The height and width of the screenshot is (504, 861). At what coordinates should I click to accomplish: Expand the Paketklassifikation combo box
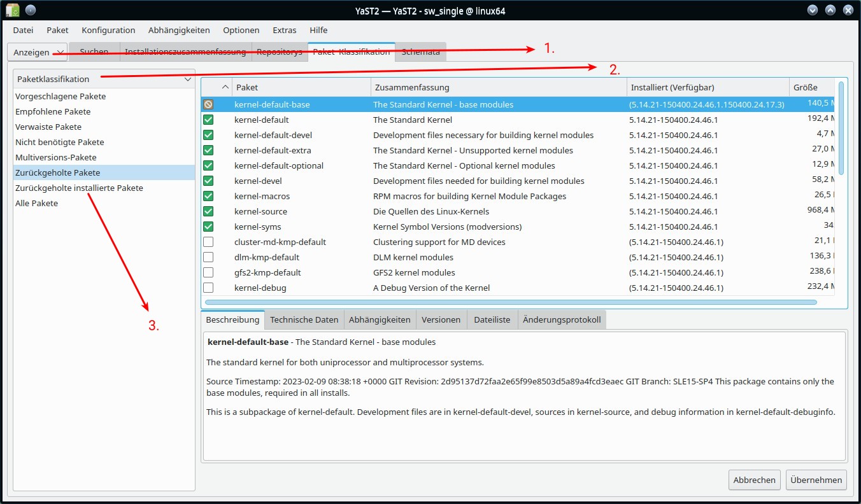click(x=104, y=79)
